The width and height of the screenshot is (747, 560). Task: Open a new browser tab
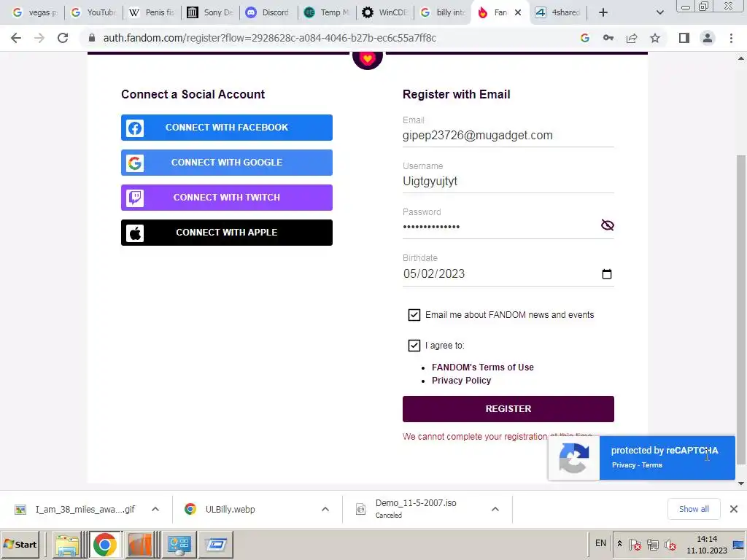(x=603, y=12)
